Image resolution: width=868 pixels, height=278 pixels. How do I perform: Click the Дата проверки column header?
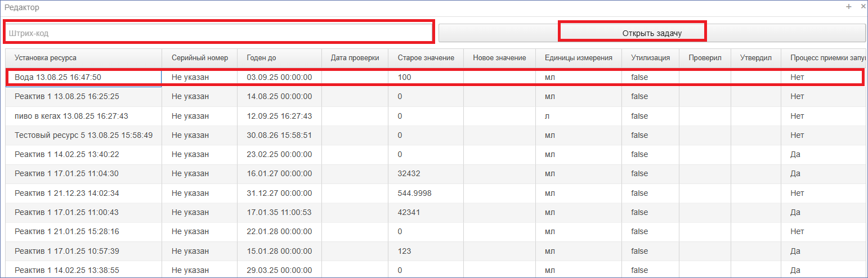click(355, 58)
